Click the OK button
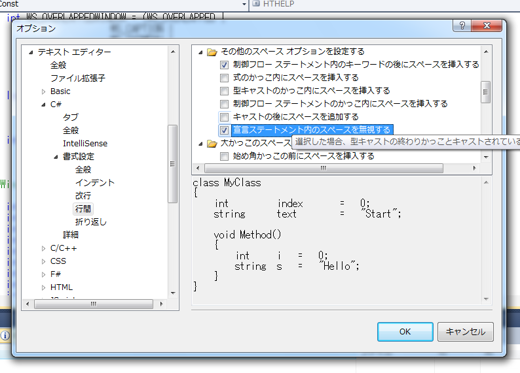The width and height of the screenshot is (520, 373). coord(405,332)
